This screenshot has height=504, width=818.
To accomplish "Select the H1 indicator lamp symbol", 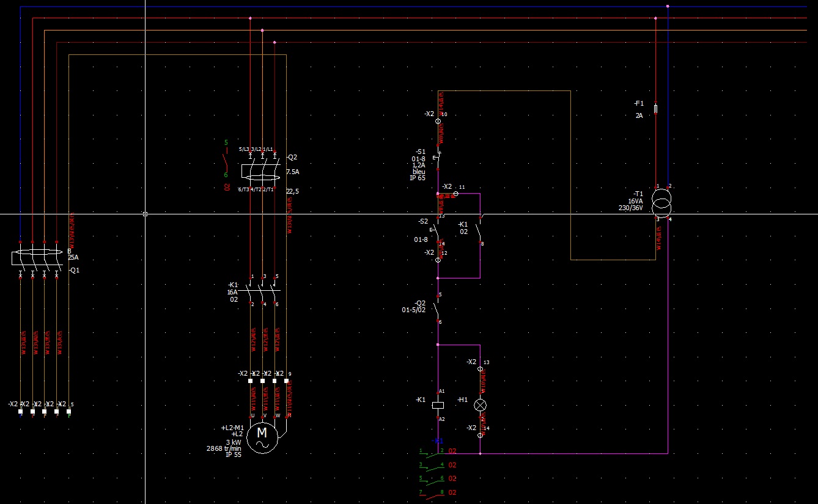I will 481,405.
